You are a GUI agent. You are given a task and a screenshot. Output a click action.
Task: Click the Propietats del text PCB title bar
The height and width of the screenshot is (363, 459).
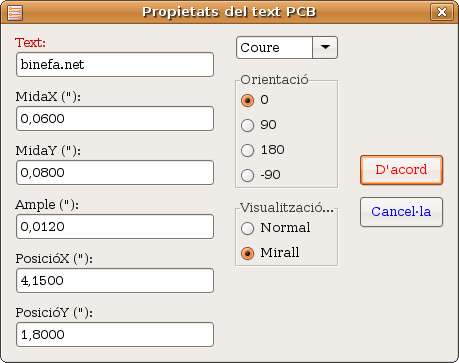(229, 12)
